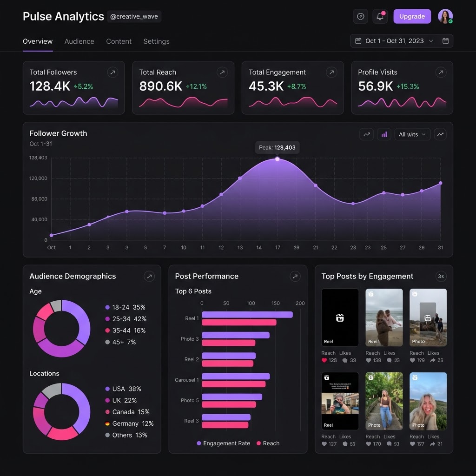Open the top row Photo thumbnail
The width and height of the screenshot is (476, 476).
click(x=428, y=317)
